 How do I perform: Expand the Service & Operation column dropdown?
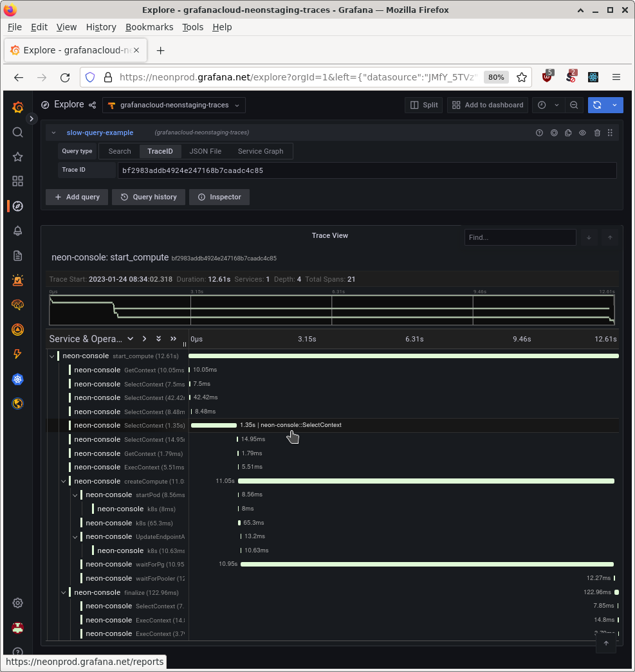pos(131,338)
